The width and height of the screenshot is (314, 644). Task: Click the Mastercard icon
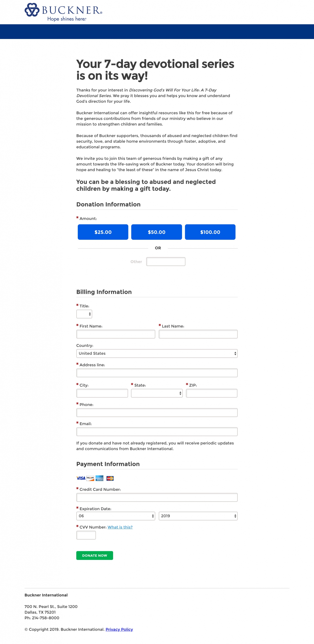110,478
